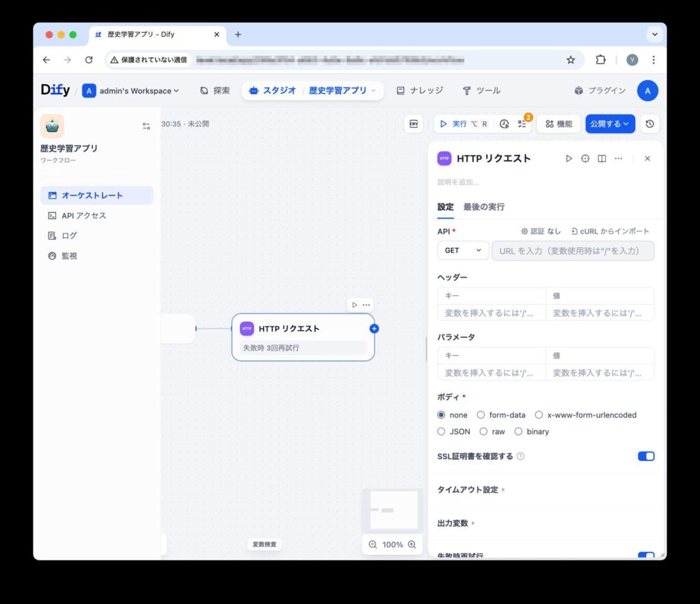The height and width of the screenshot is (604, 700).
Task: Click the URL input field
Action: 573,250
